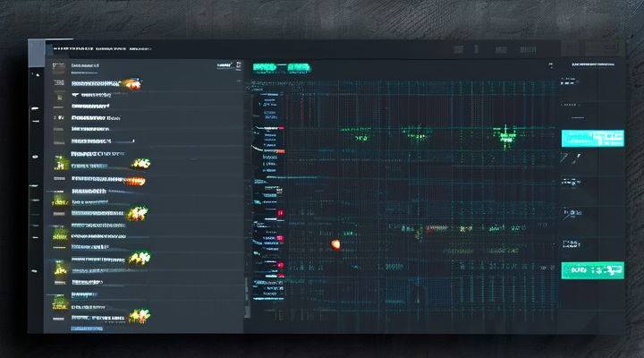Click the small icon at the grid's top-right corner
The width and height of the screenshot is (644, 358).
[x=548, y=65]
